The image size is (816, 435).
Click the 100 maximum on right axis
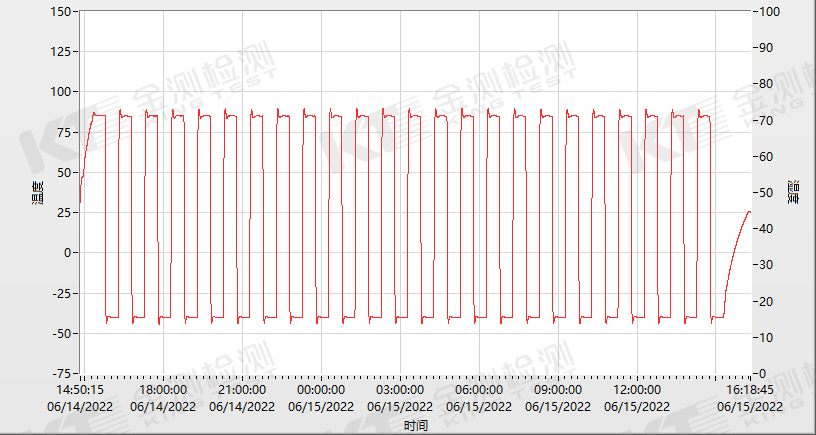[x=771, y=11]
